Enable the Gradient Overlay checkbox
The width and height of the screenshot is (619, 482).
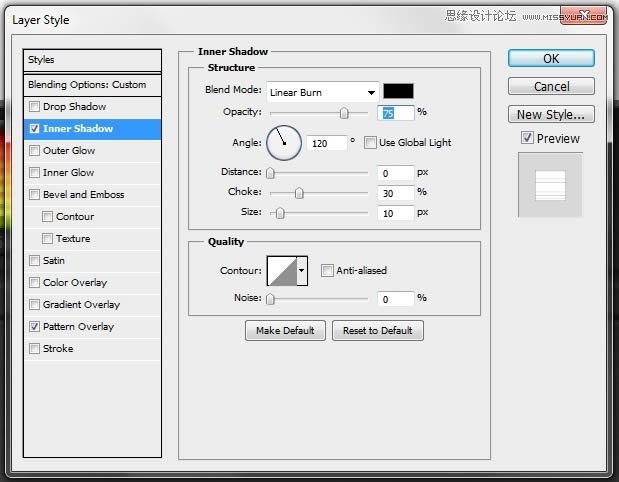[x=34, y=304]
